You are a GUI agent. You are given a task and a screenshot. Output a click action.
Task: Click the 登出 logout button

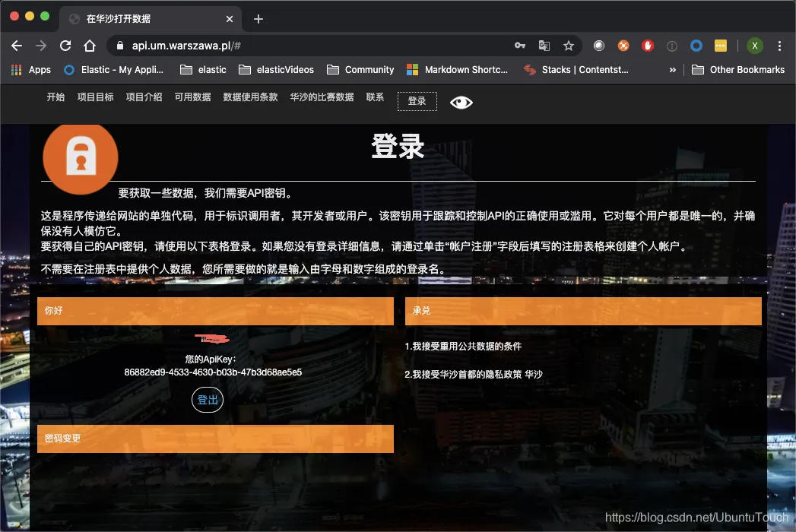coord(207,400)
